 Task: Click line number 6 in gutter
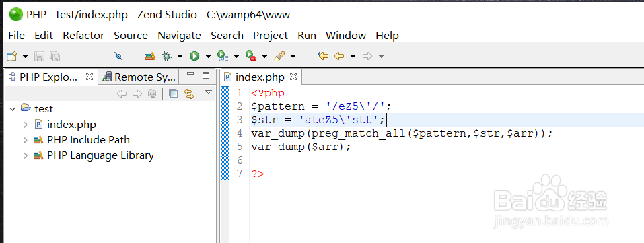(x=240, y=160)
